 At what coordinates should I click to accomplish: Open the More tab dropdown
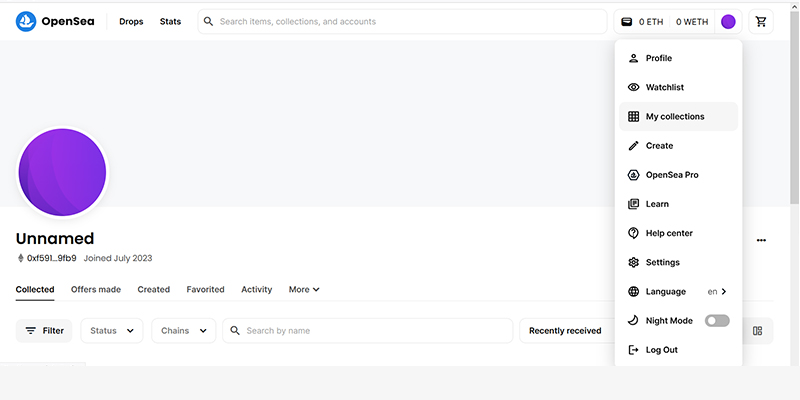304,289
